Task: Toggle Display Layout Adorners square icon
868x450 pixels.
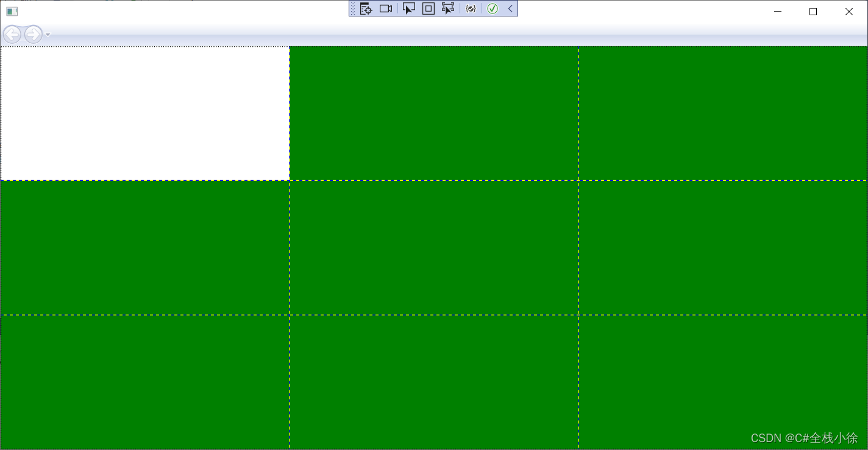Action: tap(429, 9)
